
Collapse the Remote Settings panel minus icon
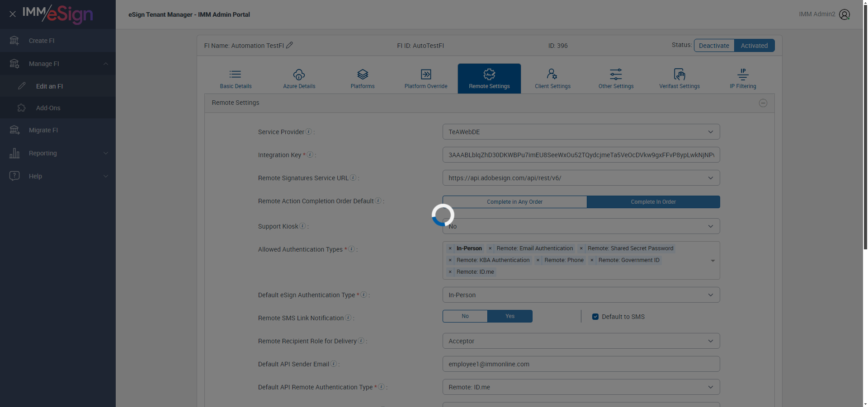coord(763,103)
